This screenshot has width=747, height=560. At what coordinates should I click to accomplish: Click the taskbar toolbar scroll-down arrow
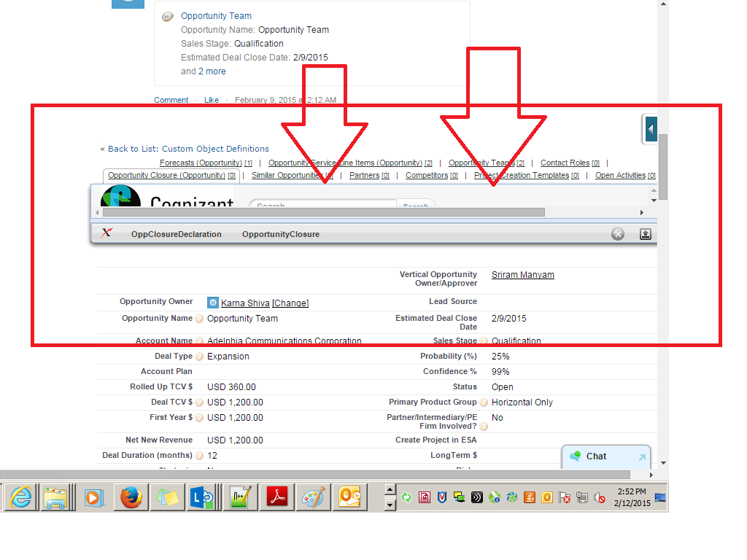point(390,505)
